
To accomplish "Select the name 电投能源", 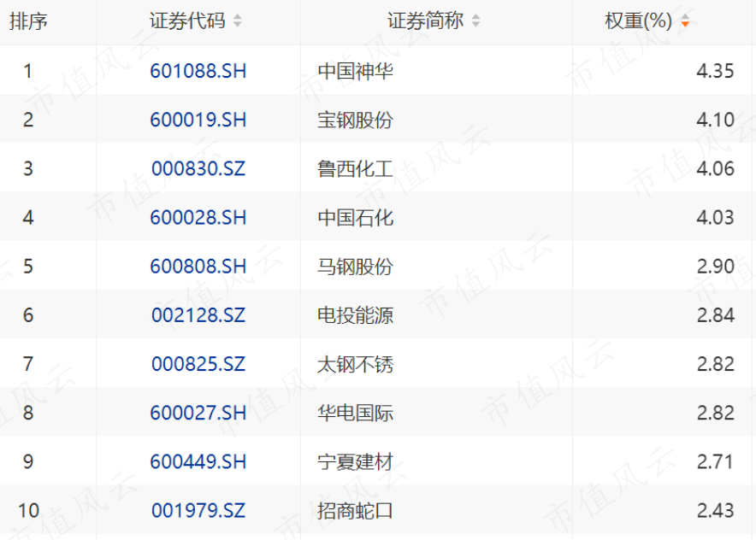I will coord(356,315).
